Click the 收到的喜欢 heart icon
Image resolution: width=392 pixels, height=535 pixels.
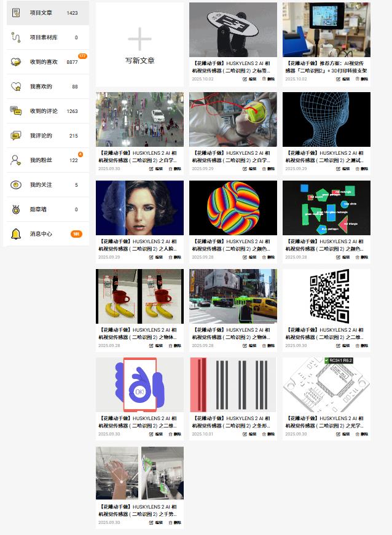pos(16,62)
